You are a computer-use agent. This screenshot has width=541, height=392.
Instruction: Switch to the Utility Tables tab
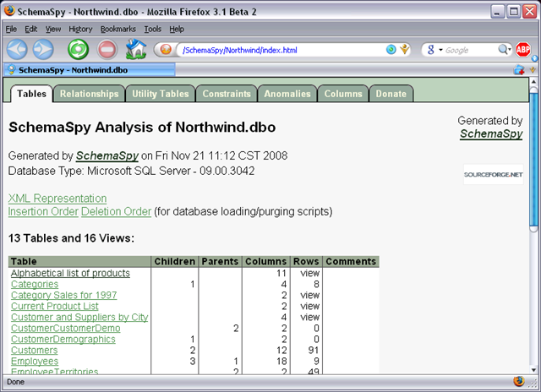(161, 94)
